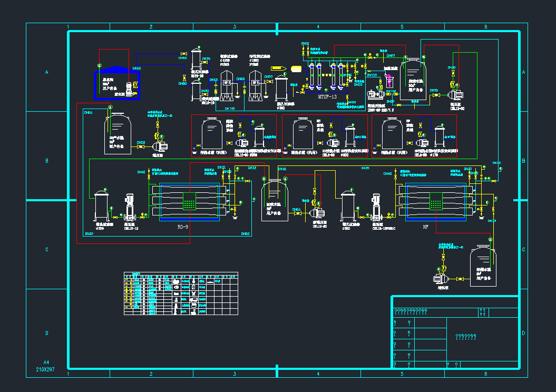Viewport: 556px width, 392px height.
Task: Click the leftmost red-framed cleaning system box
Action: [x=233, y=136]
